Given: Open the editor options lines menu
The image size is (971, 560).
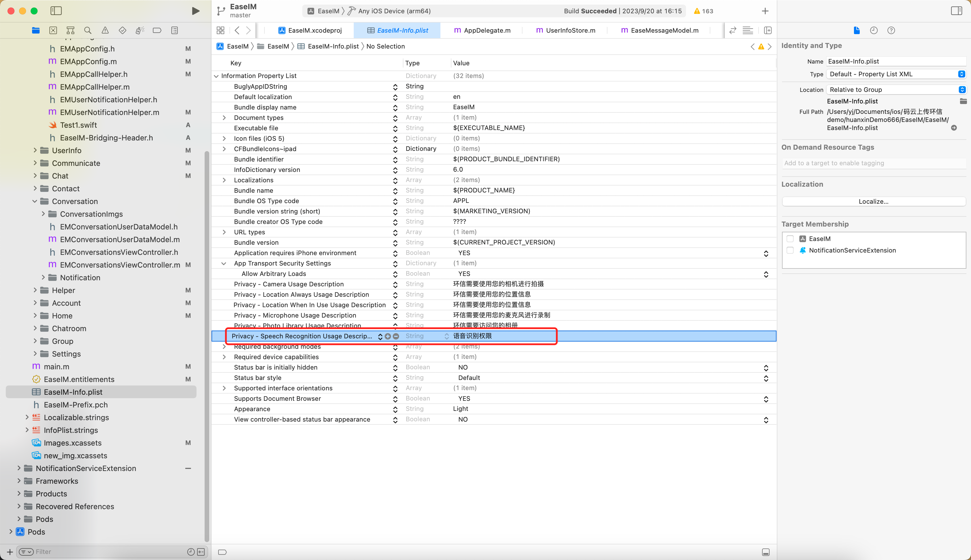Looking at the screenshot, I should (x=748, y=30).
